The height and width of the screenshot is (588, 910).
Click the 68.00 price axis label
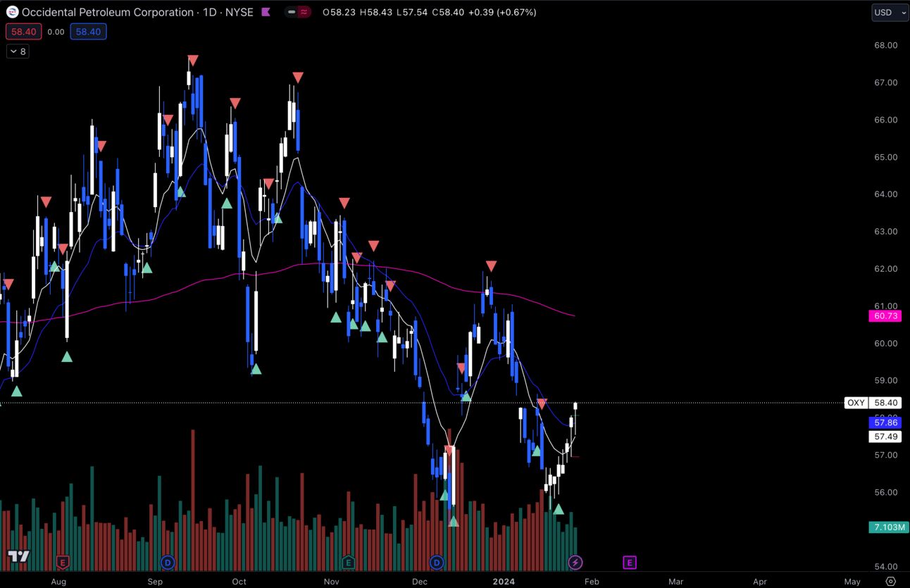coord(885,45)
